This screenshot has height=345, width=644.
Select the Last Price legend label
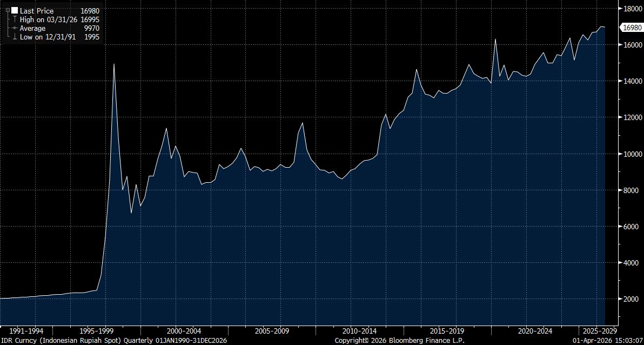point(37,11)
